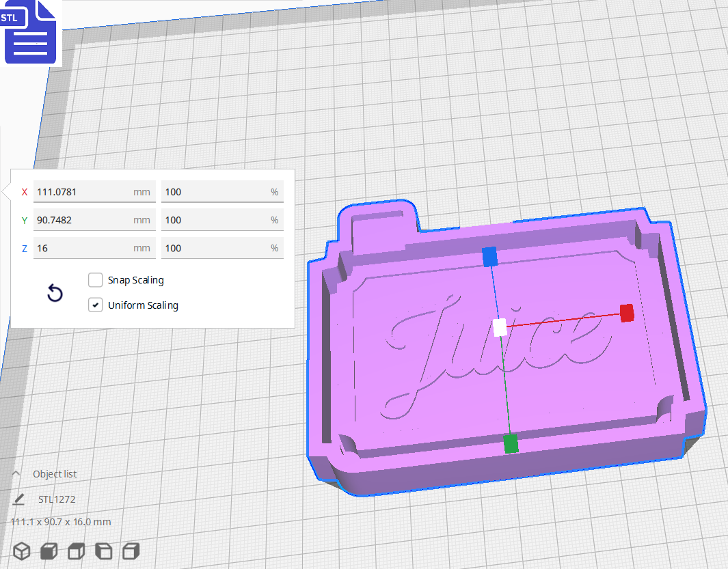Switch to the right side view icon
This screenshot has height=569, width=728.
[x=131, y=551]
